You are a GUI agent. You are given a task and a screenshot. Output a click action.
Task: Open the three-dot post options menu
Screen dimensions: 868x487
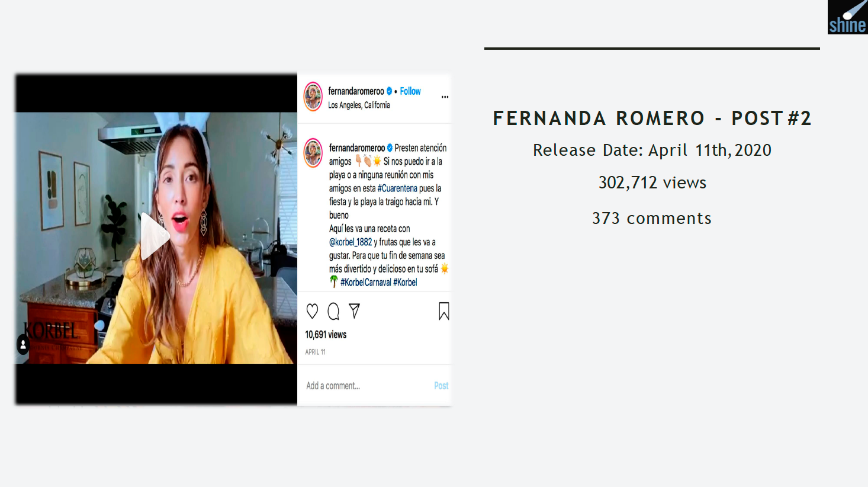445,97
